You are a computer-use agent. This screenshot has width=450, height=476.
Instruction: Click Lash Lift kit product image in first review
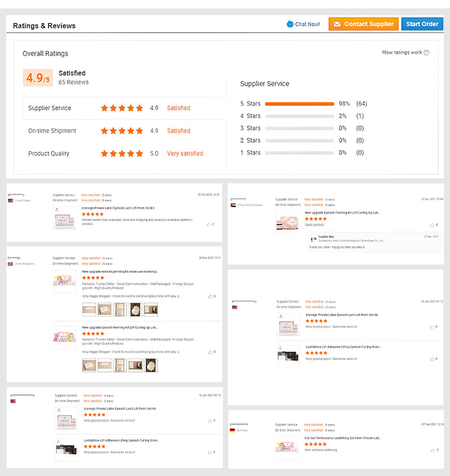[64, 218]
